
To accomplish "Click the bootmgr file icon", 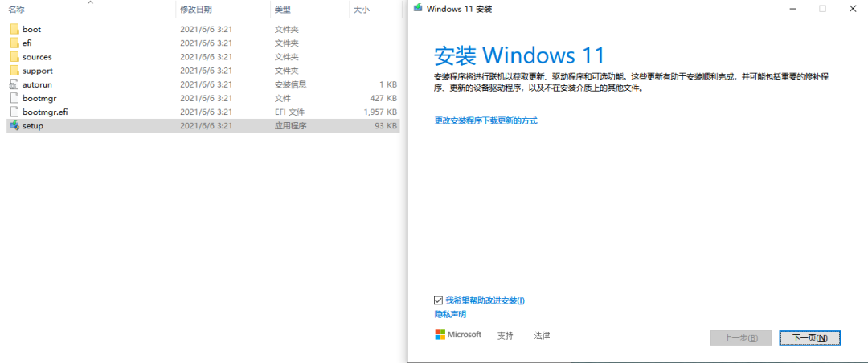I will (x=14, y=98).
